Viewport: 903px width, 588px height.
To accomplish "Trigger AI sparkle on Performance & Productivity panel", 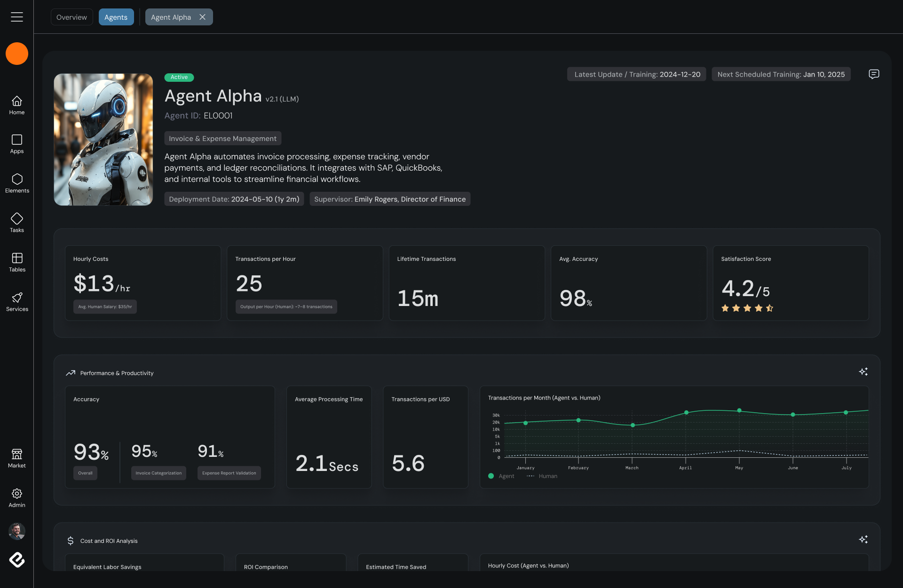I will pos(863,371).
